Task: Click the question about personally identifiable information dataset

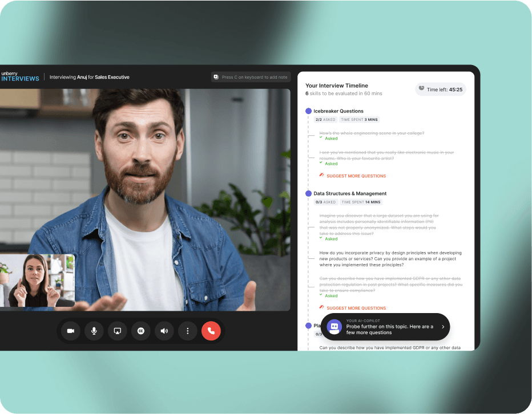Action: pyautogui.click(x=379, y=225)
